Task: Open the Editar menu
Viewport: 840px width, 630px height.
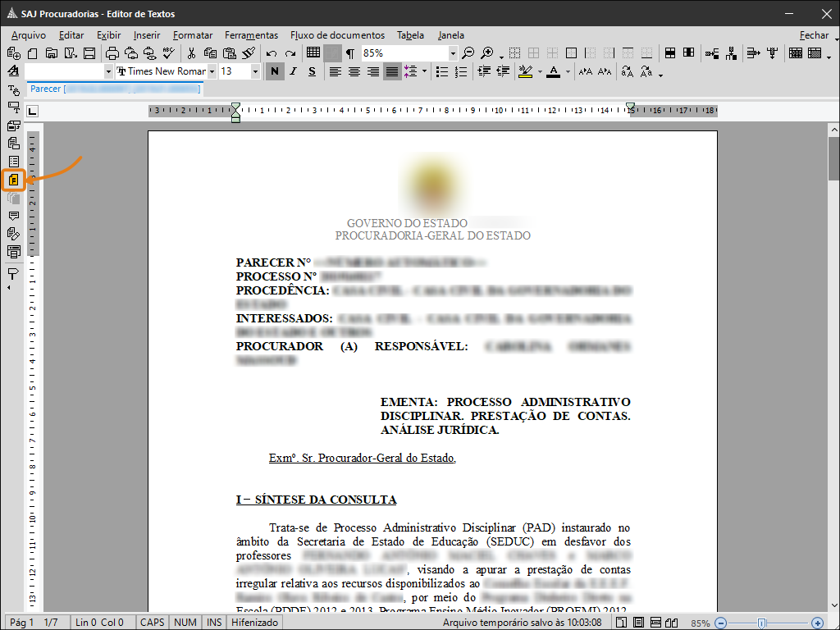Action: point(71,35)
